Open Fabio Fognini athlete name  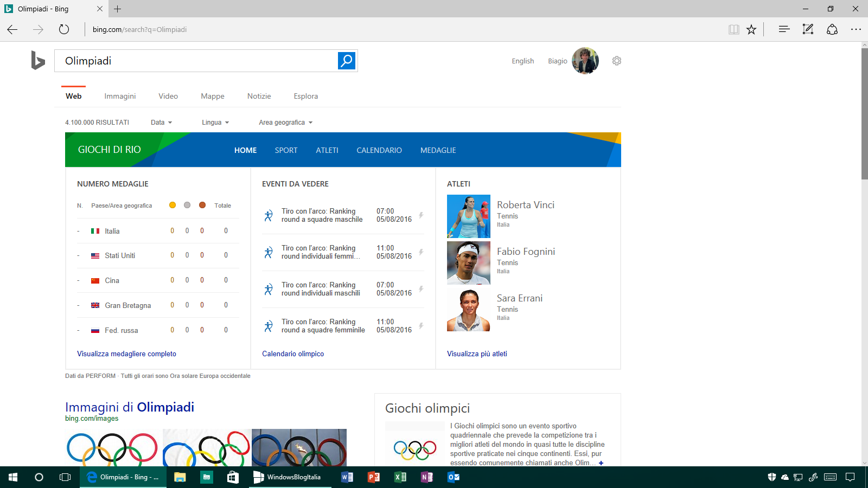click(x=526, y=252)
